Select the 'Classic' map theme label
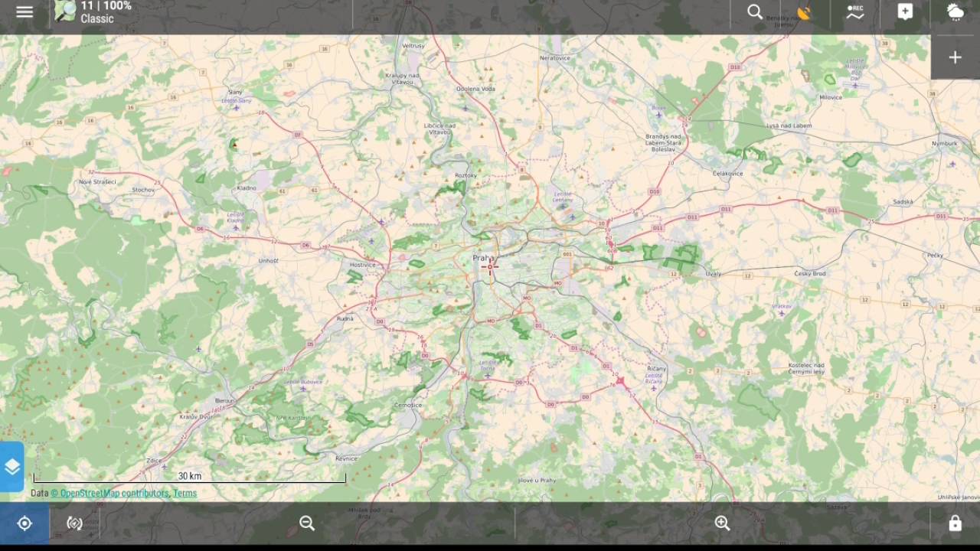 coord(97,19)
